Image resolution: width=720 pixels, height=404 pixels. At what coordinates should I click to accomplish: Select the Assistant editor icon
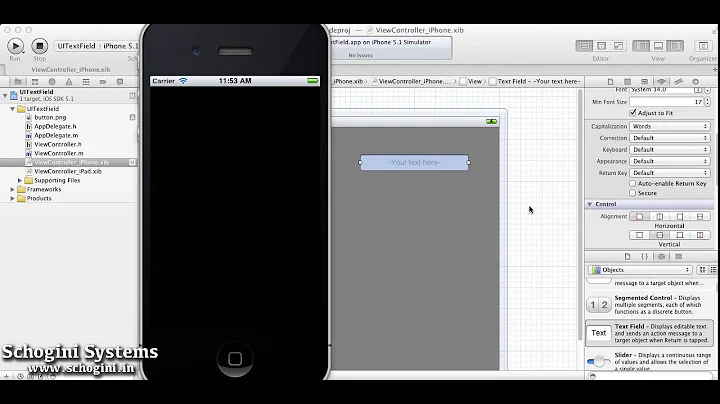pos(602,46)
